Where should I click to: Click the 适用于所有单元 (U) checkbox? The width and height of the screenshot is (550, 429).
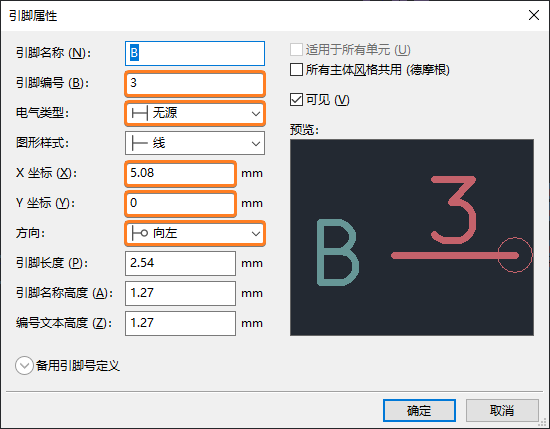pos(296,49)
